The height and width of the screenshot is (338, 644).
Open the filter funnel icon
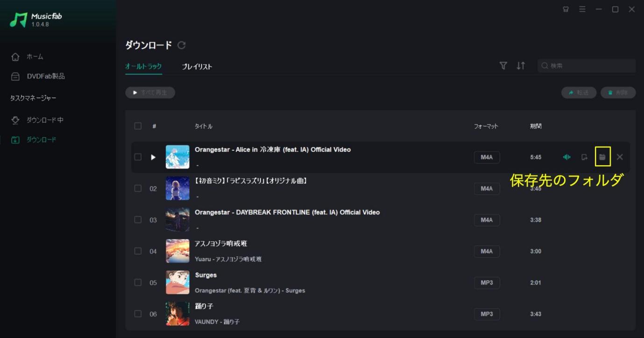(x=503, y=66)
